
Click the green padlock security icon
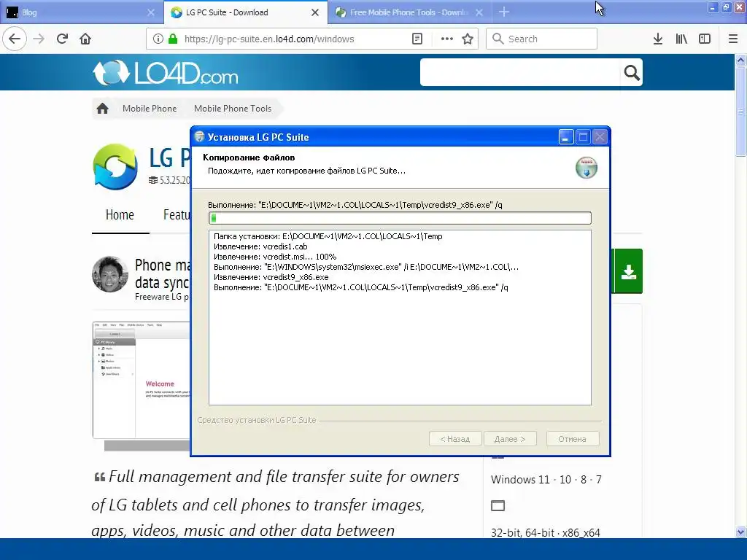[x=173, y=39]
